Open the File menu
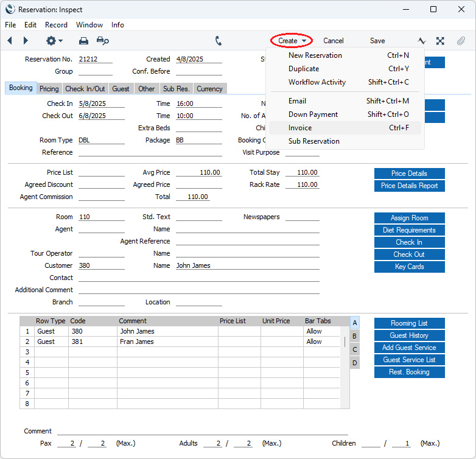Viewport: 476px width, 459px height. pyautogui.click(x=10, y=25)
